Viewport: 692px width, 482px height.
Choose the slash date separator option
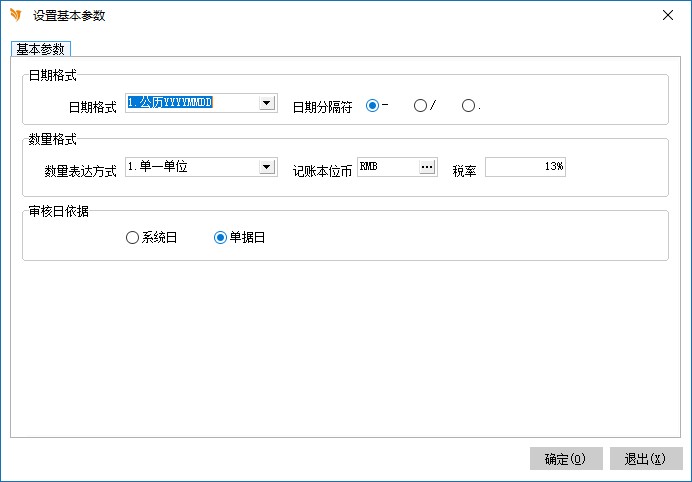click(420, 105)
